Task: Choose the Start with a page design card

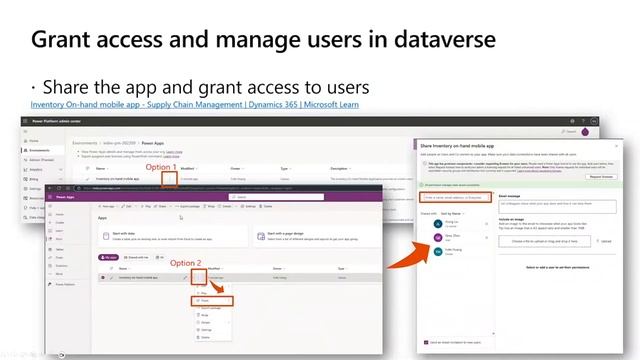Action: [x=318, y=236]
